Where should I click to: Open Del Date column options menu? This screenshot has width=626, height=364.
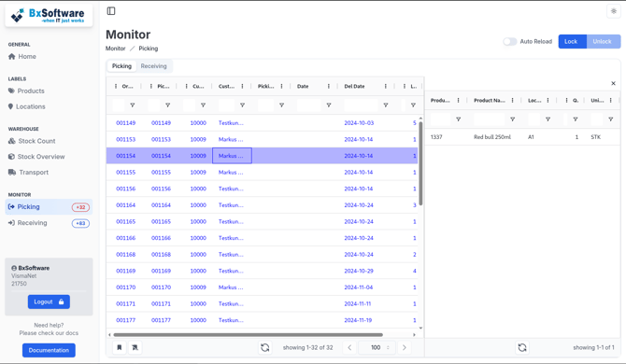click(x=386, y=86)
